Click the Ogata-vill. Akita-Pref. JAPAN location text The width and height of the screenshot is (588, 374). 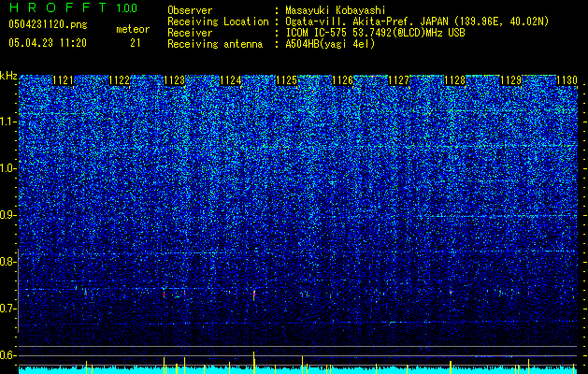417,22
